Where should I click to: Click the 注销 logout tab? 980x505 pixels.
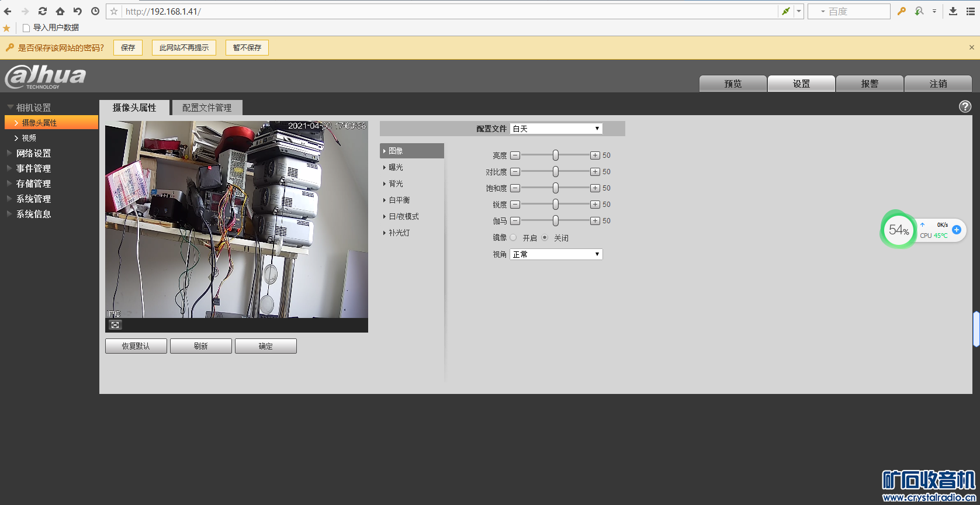pyautogui.click(x=938, y=84)
